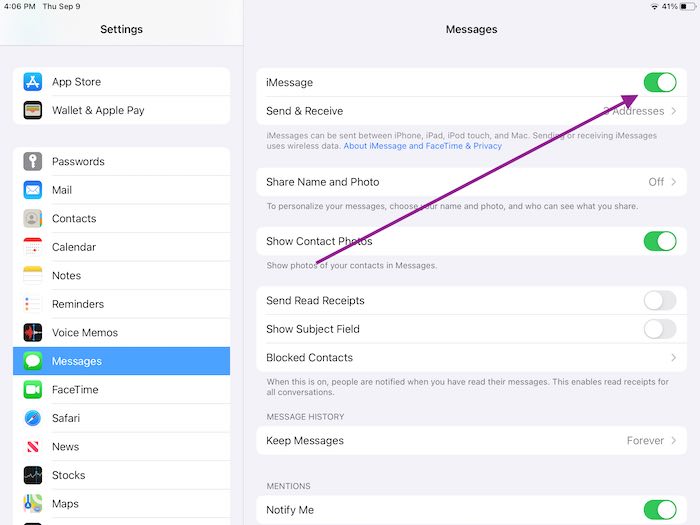This screenshot has width=700, height=525.
Task: Open Maps settings row
Action: 121,504
